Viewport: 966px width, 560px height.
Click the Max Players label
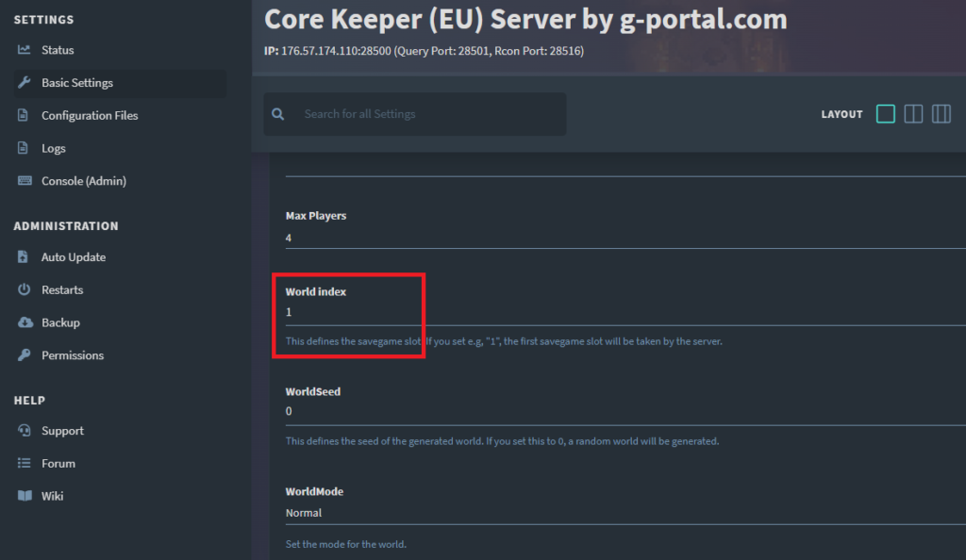click(315, 216)
